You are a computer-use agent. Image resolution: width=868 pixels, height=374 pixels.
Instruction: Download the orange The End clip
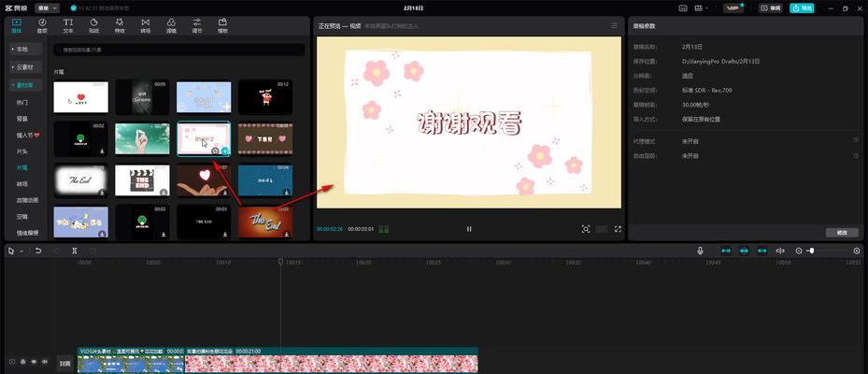(x=287, y=234)
